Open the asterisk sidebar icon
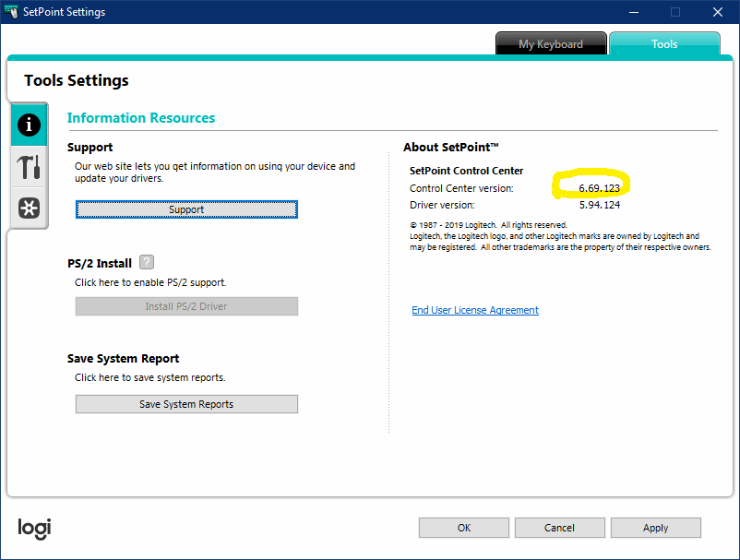740x560 pixels. tap(29, 209)
